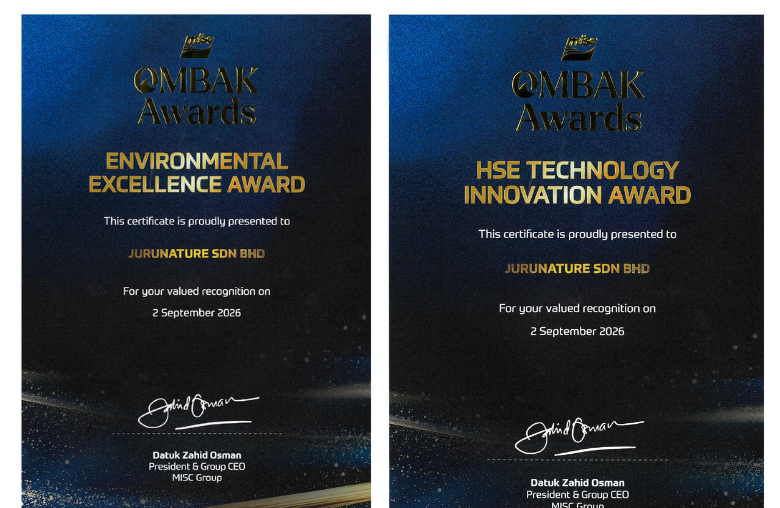The image size is (780, 508).
Task: Click the OMBAK Awards title on left certificate
Action: click(x=196, y=96)
